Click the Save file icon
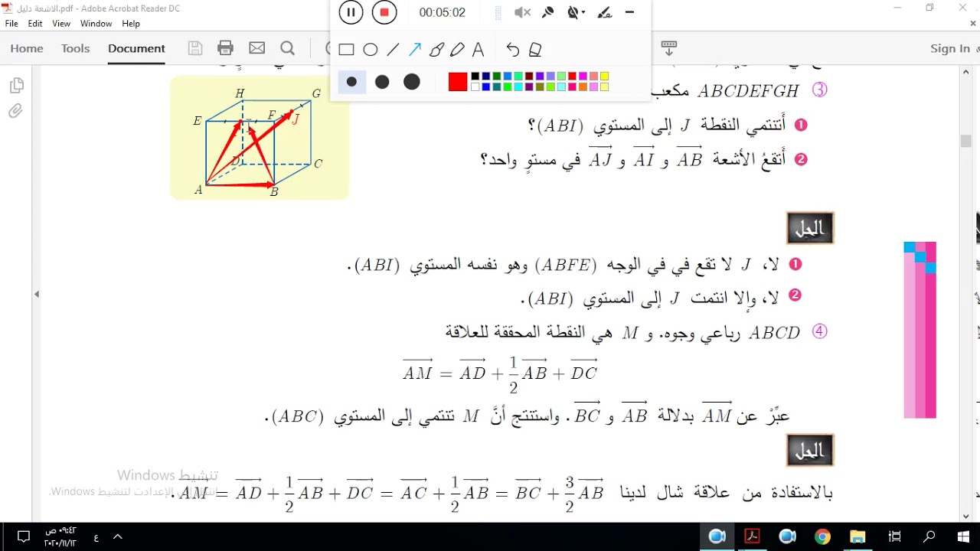The height and width of the screenshot is (551, 980). 195,48
